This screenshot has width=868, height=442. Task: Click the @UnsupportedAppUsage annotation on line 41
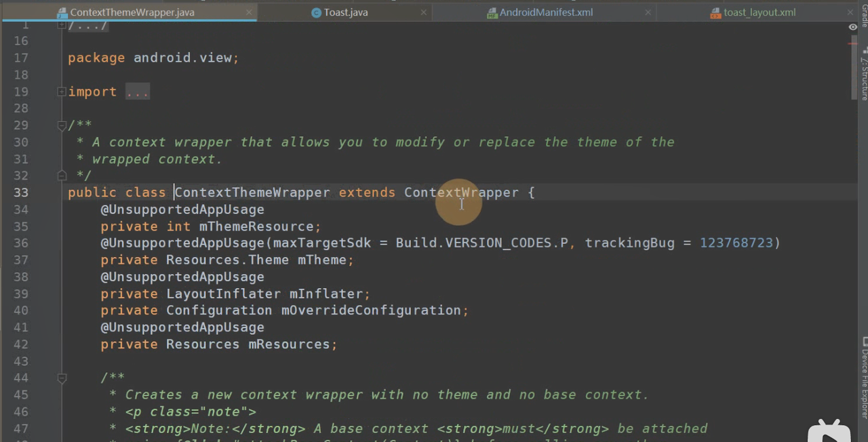(182, 327)
